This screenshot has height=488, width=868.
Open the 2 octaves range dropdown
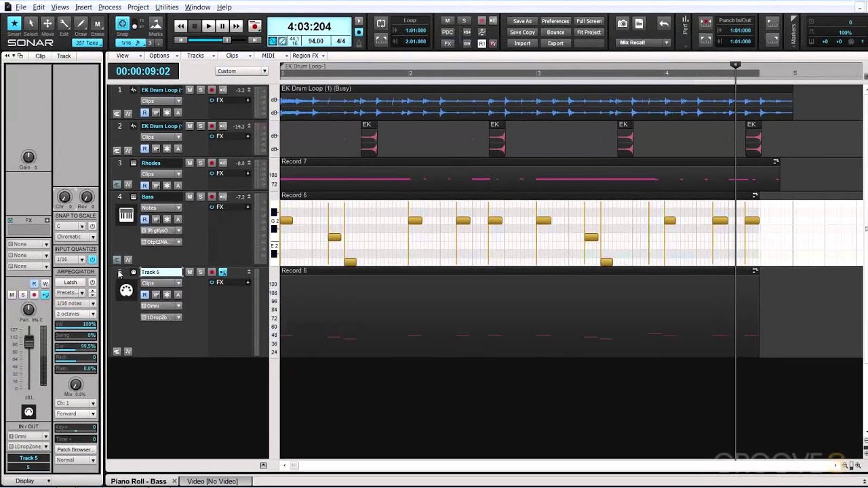coord(76,314)
